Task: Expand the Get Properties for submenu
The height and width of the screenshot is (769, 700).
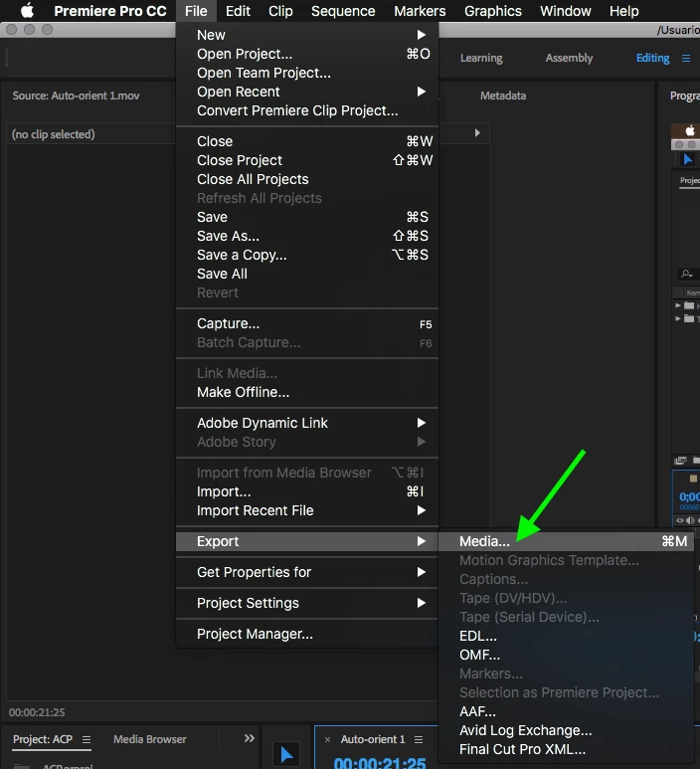Action: click(307, 572)
